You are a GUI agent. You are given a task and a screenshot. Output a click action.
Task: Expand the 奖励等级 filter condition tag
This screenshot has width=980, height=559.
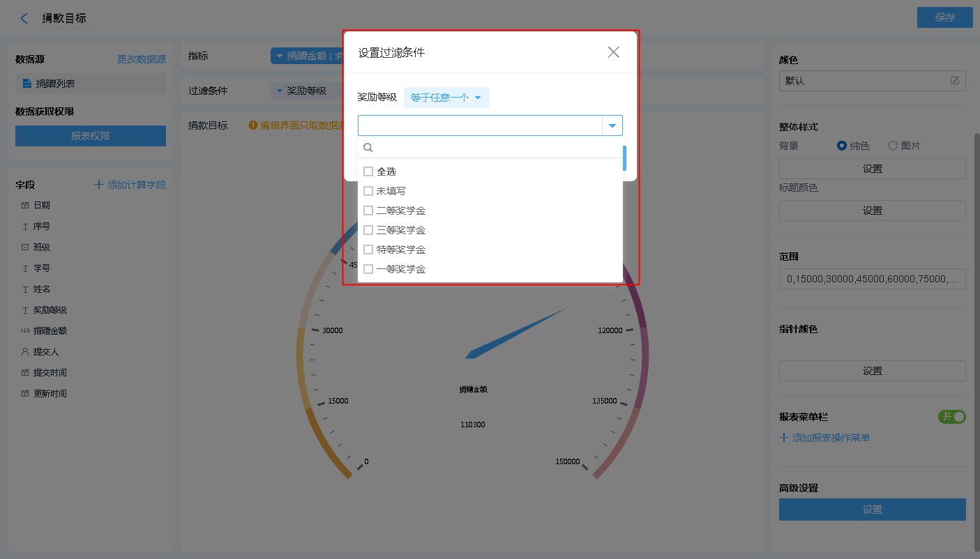click(300, 91)
